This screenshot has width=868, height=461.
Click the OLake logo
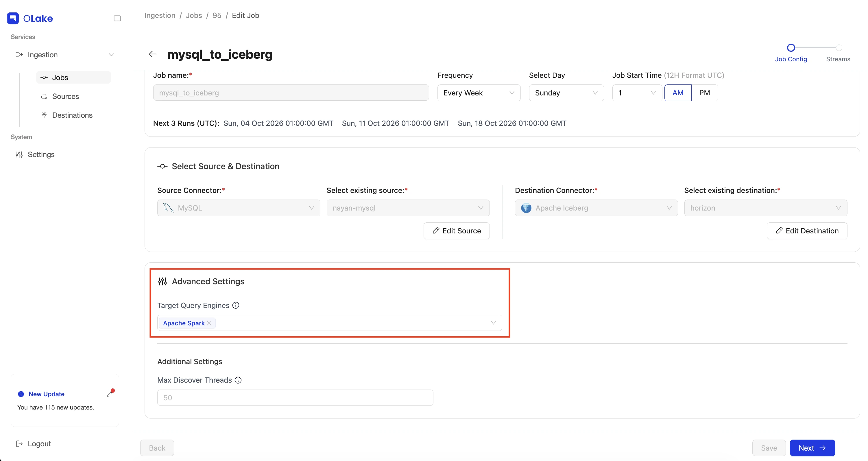pos(30,18)
